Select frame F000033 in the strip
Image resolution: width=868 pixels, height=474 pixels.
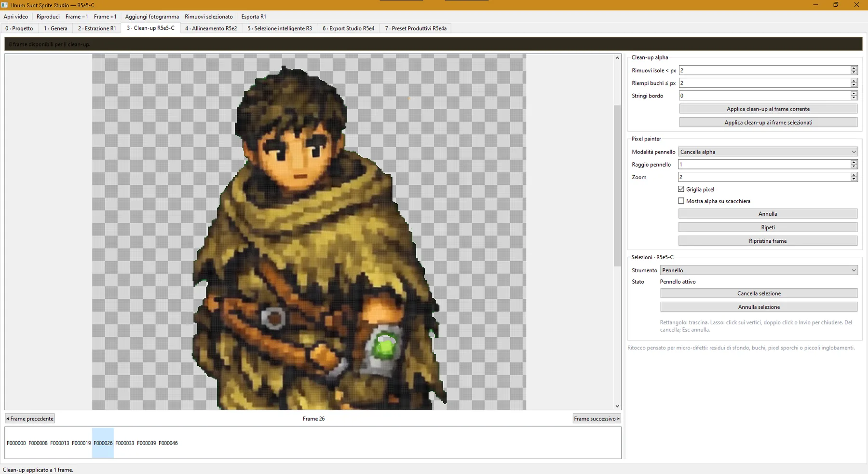point(125,443)
